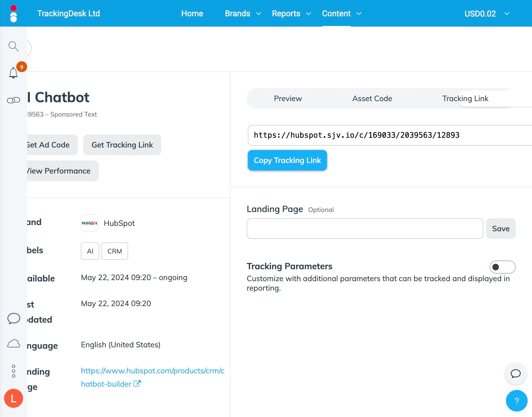Open the Reports menu item
The width and height of the screenshot is (532, 417).
(286, 14)
